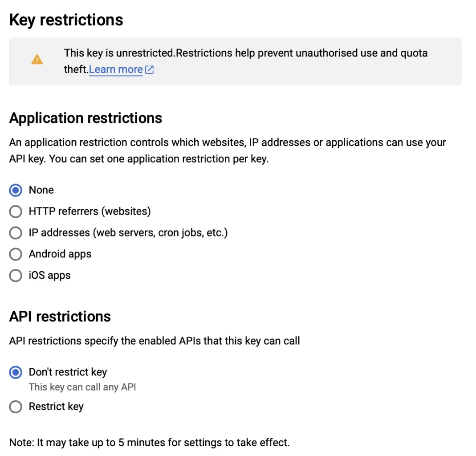The height and width of the screenshot is (456, 476).
Task: Click the 'API restrictions specify the enabled APIs' text
Action: [155, 341]
